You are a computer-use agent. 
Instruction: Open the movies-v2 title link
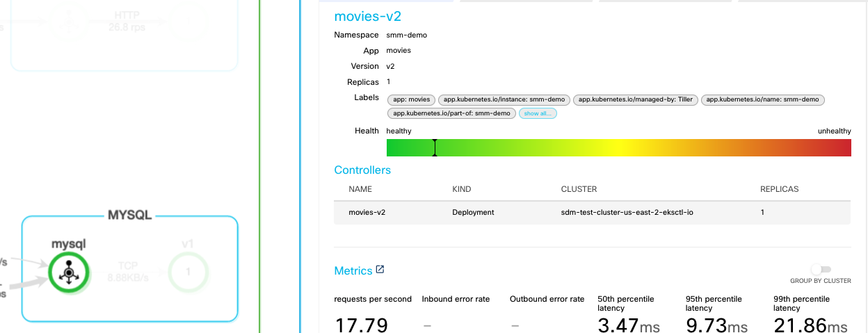click(x=367, y=16)
